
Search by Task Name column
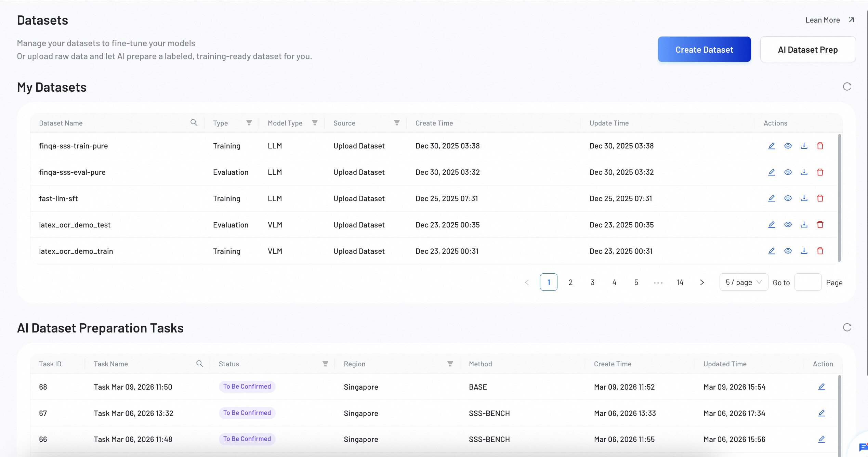coord(200,364)
